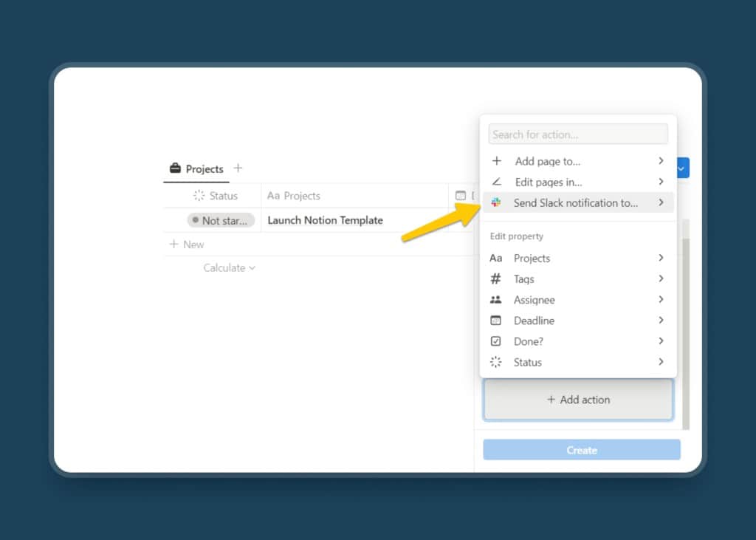Click the pencil icon beside Edit pages in
The height and width of the screenshot is (540, 756).
click(x=497, y=182)
